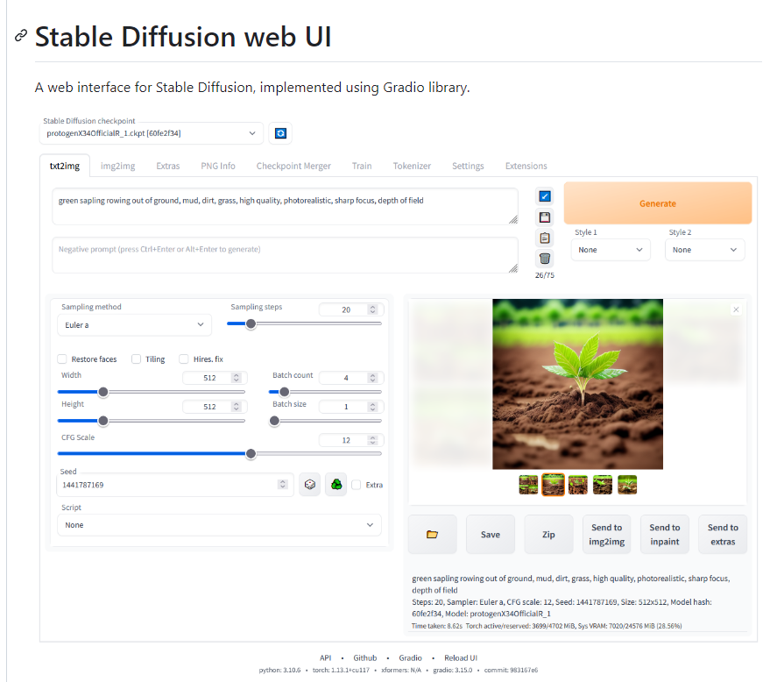
Task: Close the image preview with X
Action: pyautogui.click(x=736, y=309)
